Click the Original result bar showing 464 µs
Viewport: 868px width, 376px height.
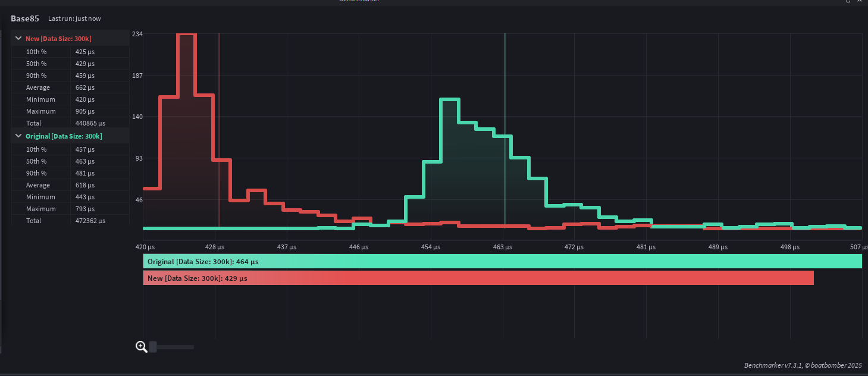(503, 261)
